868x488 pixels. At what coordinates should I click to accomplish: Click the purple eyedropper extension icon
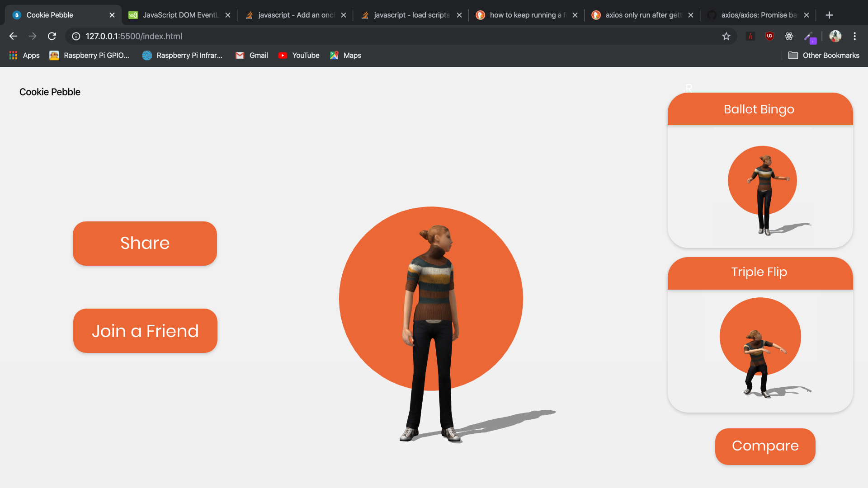tap(809, 37)
